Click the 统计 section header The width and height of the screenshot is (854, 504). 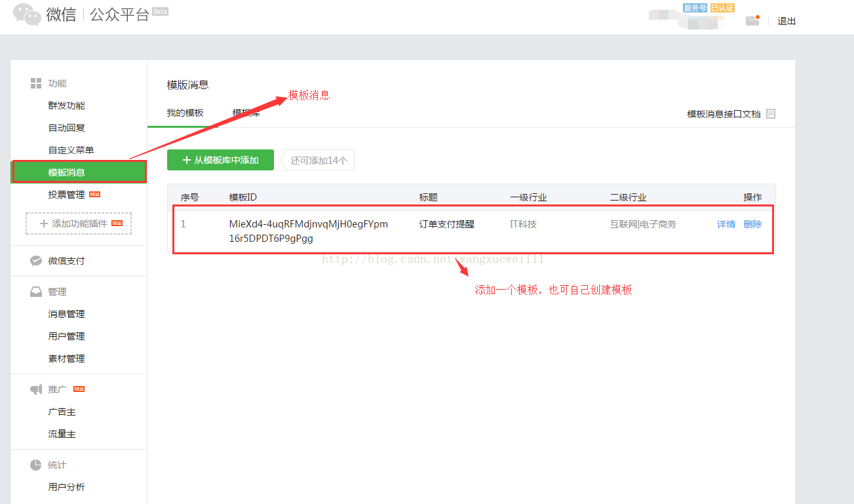57,465
